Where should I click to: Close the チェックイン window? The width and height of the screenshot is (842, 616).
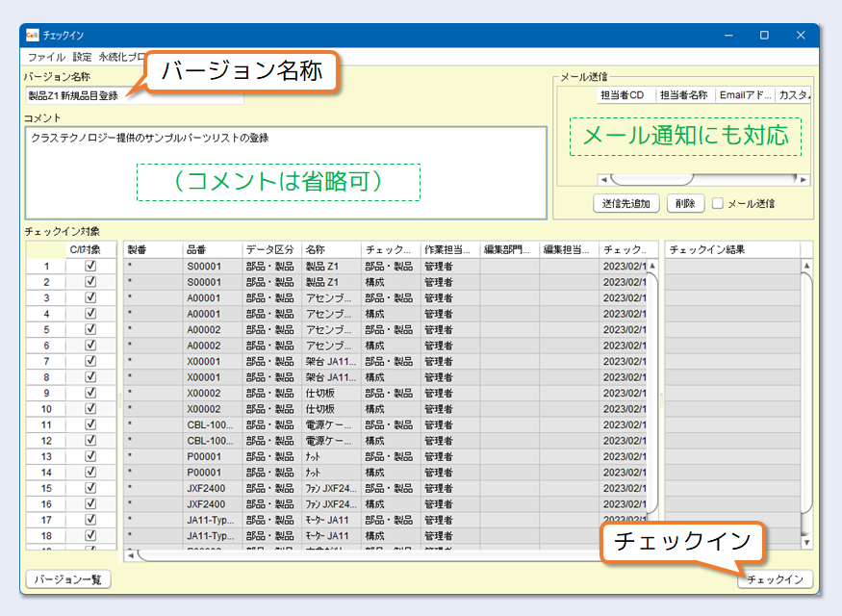tap(801, 35)
